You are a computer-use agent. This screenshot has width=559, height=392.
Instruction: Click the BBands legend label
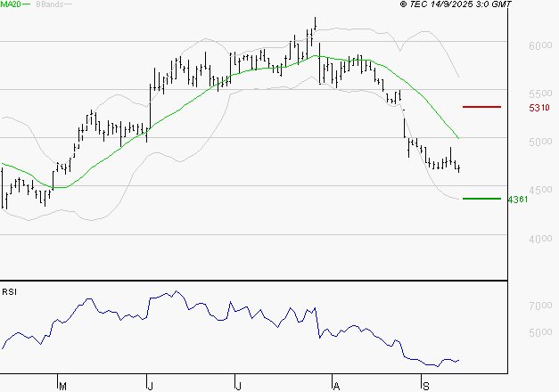pos(49,5)
